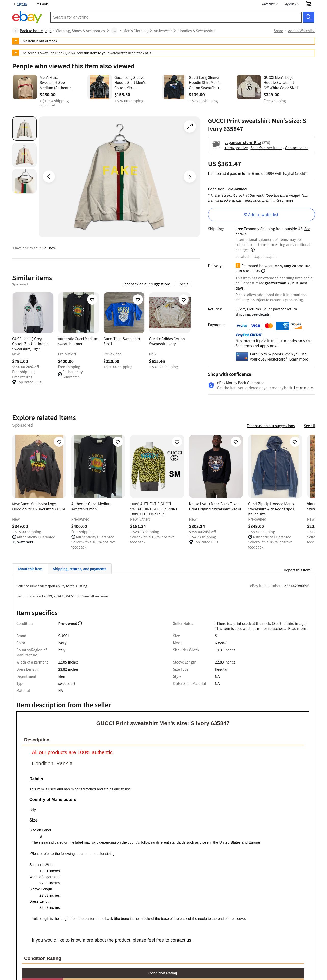Open the shopping cart icon
Viewport: 327px width, 980px height.
tap(308, 4)
